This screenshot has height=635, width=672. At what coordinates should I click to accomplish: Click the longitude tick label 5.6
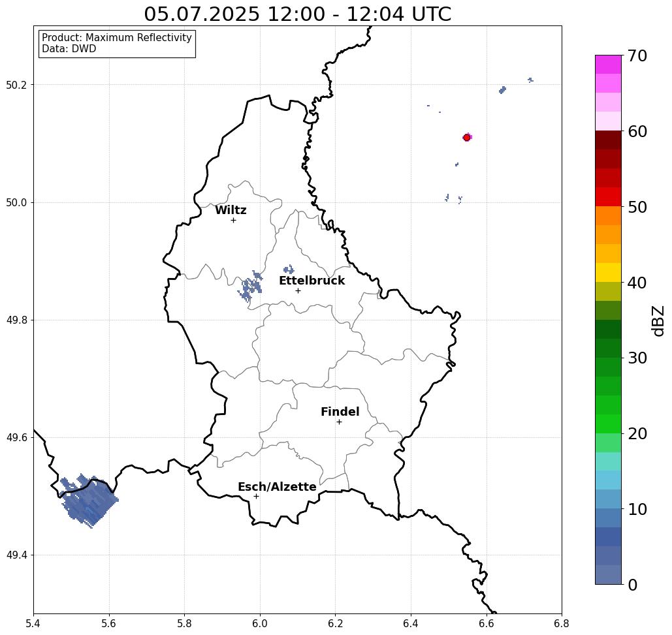[109, 623]
